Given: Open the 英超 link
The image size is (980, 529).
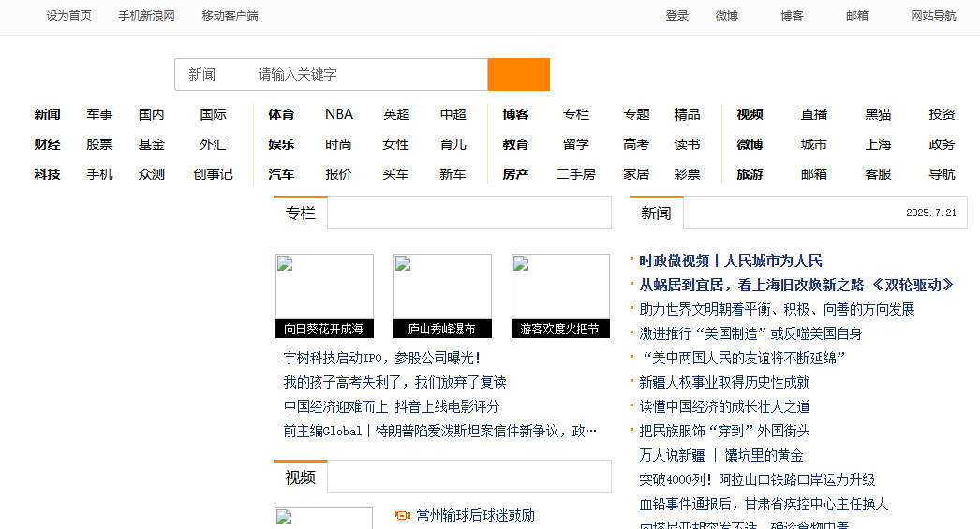Looking at the screenshot, I should click(396, 114).
